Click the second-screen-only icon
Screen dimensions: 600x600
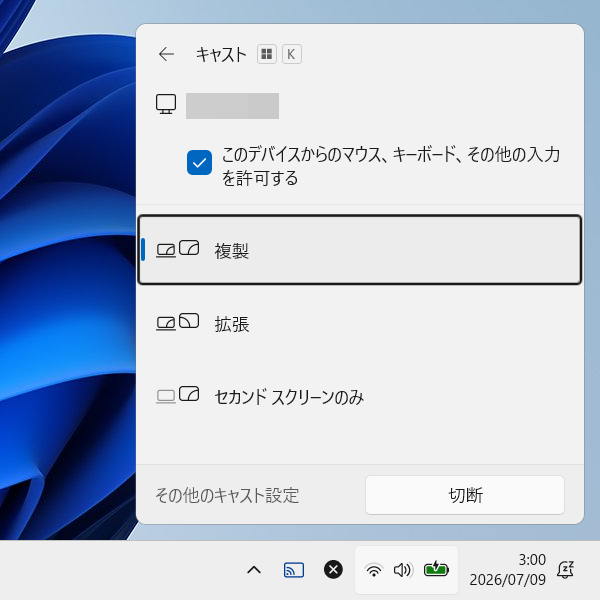point(178,395)
